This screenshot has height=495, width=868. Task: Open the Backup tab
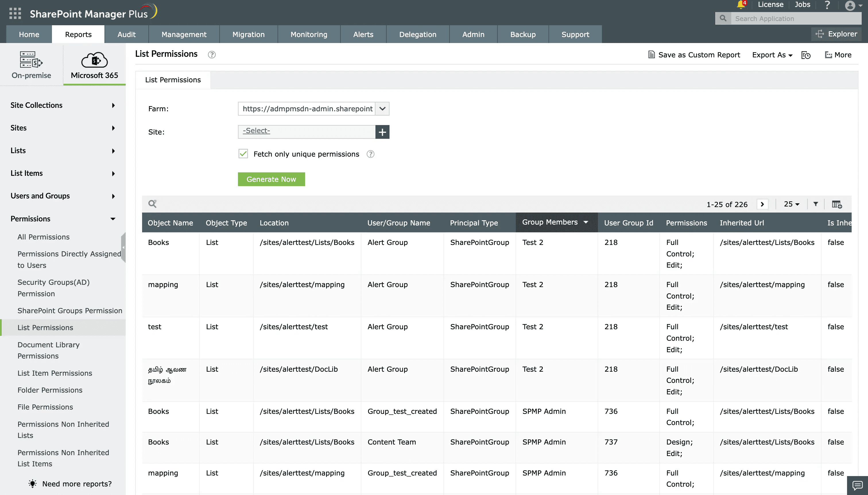523,34
